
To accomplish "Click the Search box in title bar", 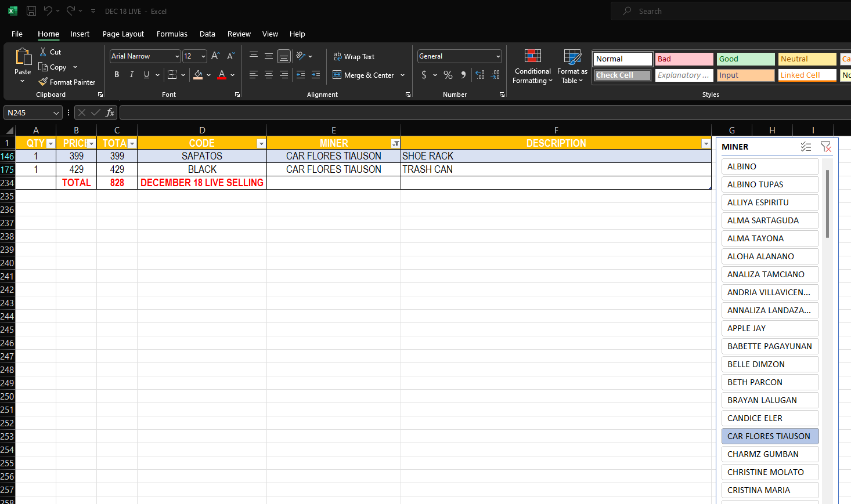I will 731,11.
